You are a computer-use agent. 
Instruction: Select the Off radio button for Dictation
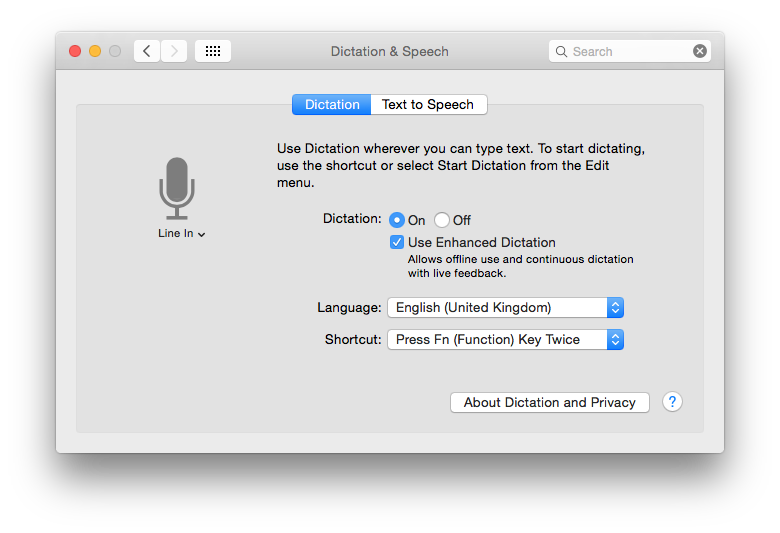click(x=442, y=220)
